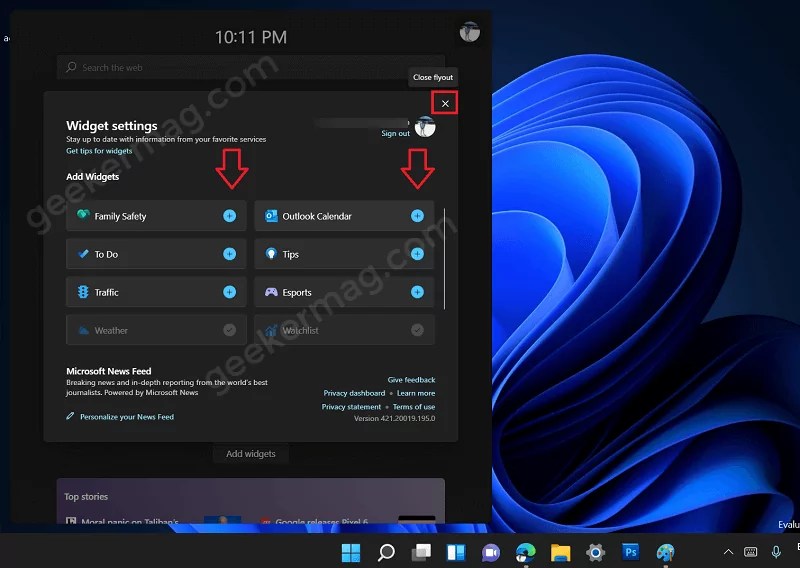The height and width of the screenshot is (568, 800).
Task: Click the Watchlist widget checkmark
Action: pos(417,330)
